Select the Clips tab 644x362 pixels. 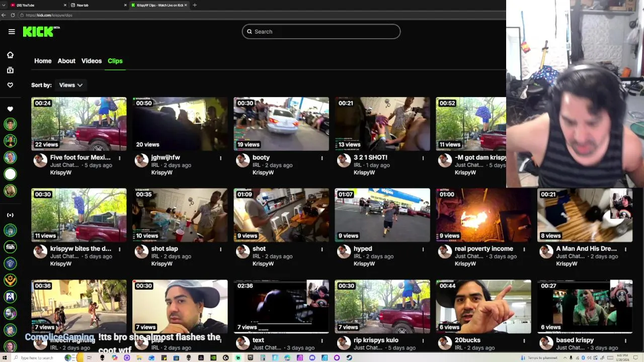click(x=115, y=61)
